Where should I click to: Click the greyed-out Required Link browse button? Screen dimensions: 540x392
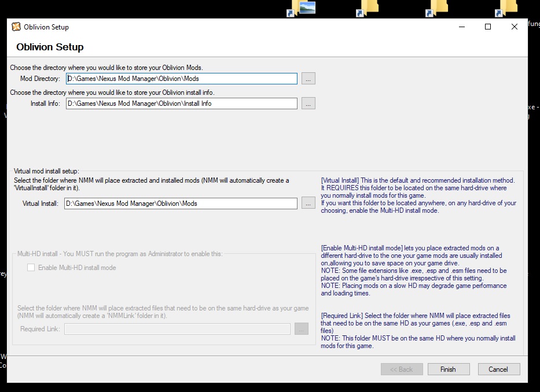[302, 329]
